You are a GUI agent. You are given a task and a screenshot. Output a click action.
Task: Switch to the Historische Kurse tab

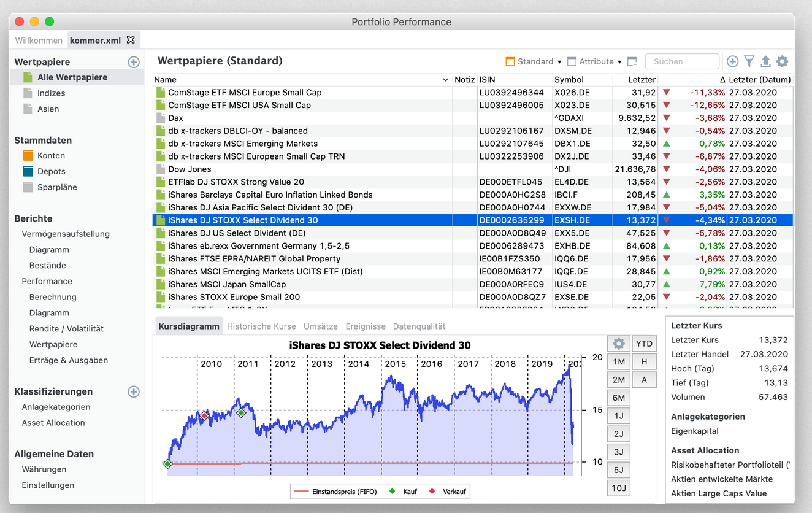[261, 326]
